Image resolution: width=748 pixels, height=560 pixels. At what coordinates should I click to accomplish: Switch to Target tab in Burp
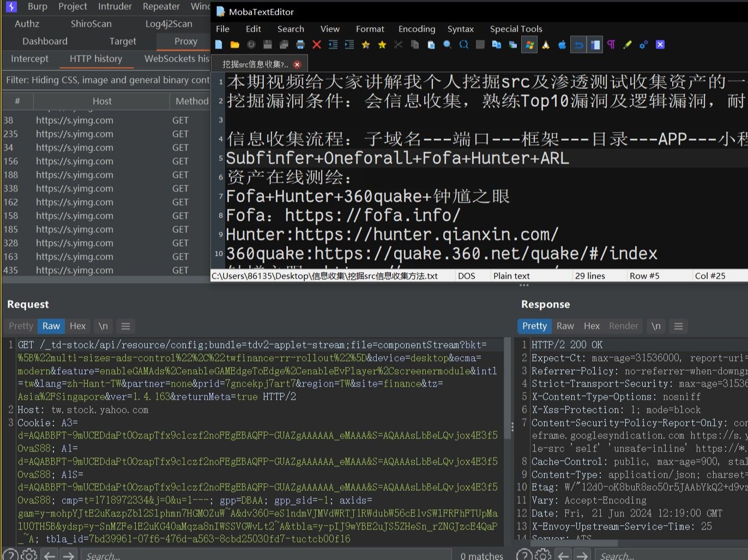tap(123, 41)
